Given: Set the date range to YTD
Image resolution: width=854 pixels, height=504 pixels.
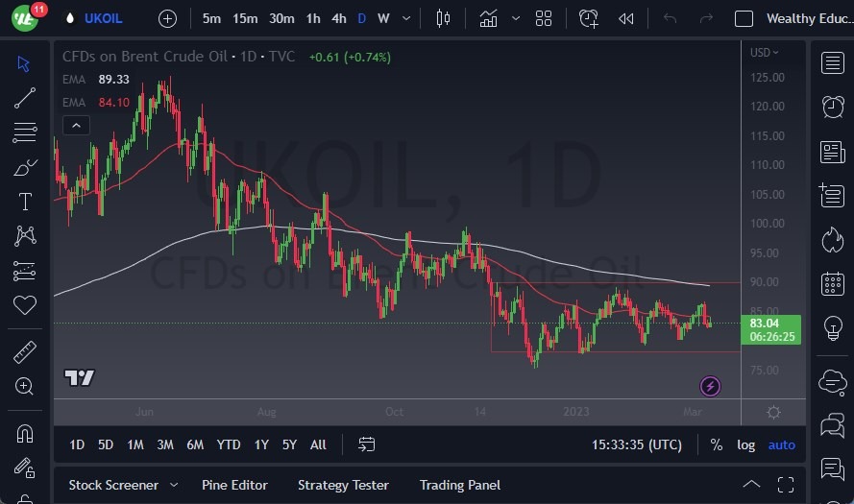Looking at the screenshot, I should click(229, 444).
